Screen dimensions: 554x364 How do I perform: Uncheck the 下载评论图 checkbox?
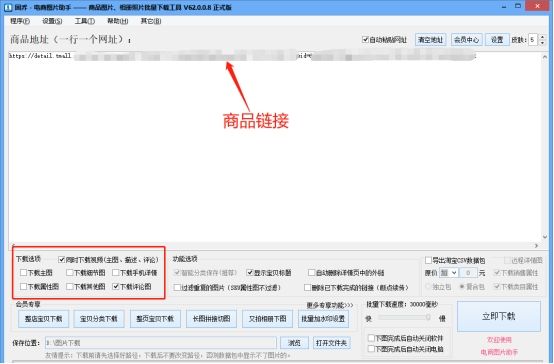(x=116, y=286)
